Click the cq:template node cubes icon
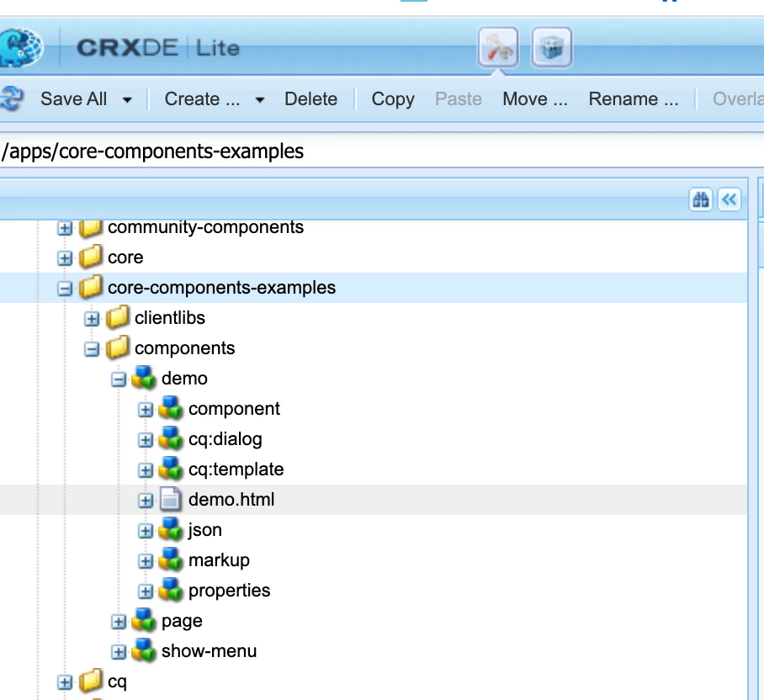764x700 pixels. pos(171,469)
